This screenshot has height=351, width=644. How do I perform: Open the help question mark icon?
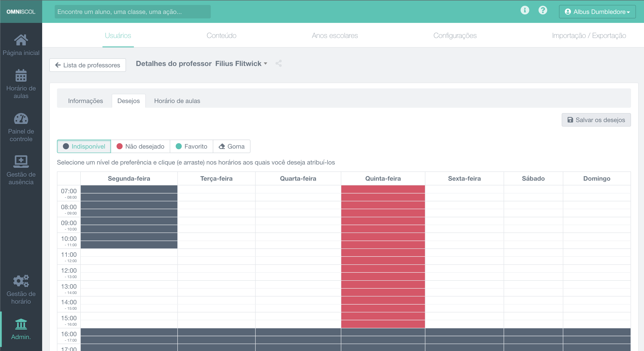click(543, 10)
